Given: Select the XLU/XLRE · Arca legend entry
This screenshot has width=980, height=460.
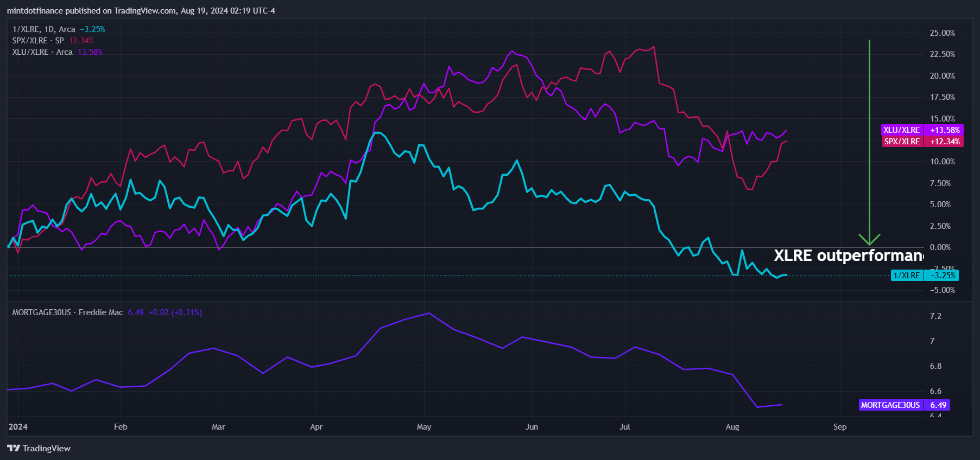Looking at the screenshot, I should [42, 52].
